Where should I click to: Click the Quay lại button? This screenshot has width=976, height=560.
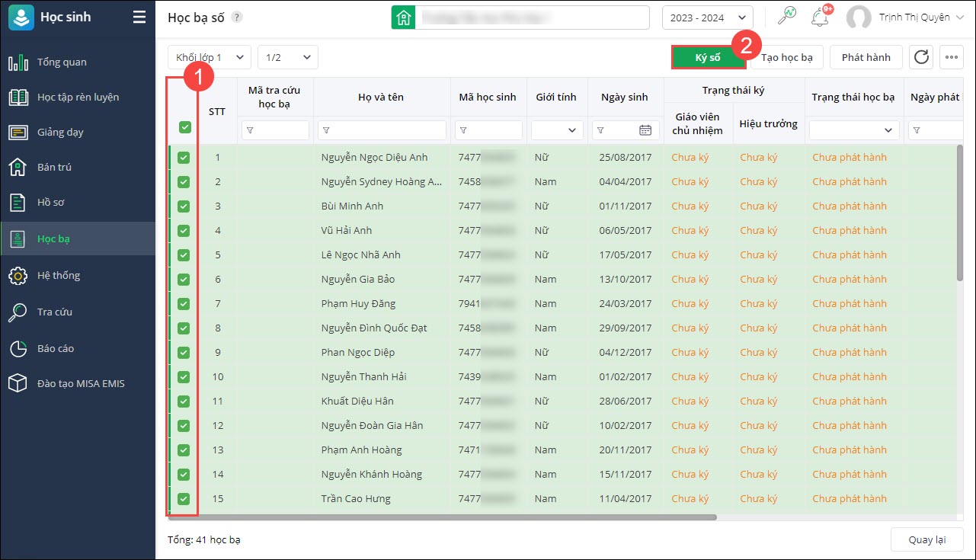[926, 539]
